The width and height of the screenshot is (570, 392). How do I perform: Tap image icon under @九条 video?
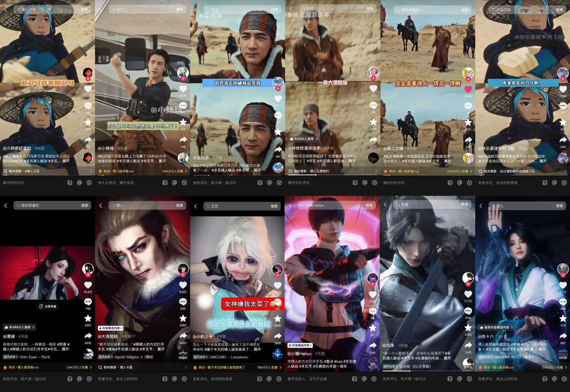point(450,379)
